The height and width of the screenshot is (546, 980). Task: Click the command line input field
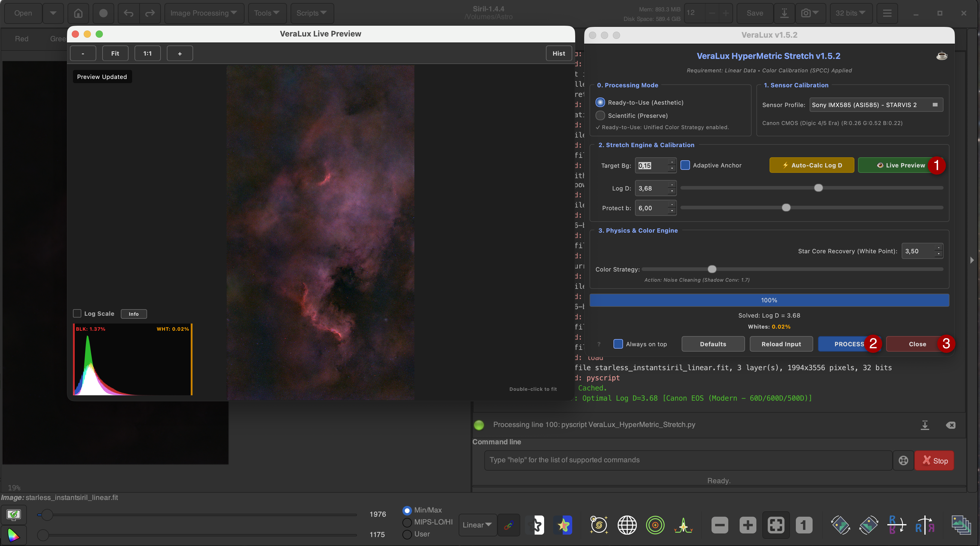coord(688,460)
